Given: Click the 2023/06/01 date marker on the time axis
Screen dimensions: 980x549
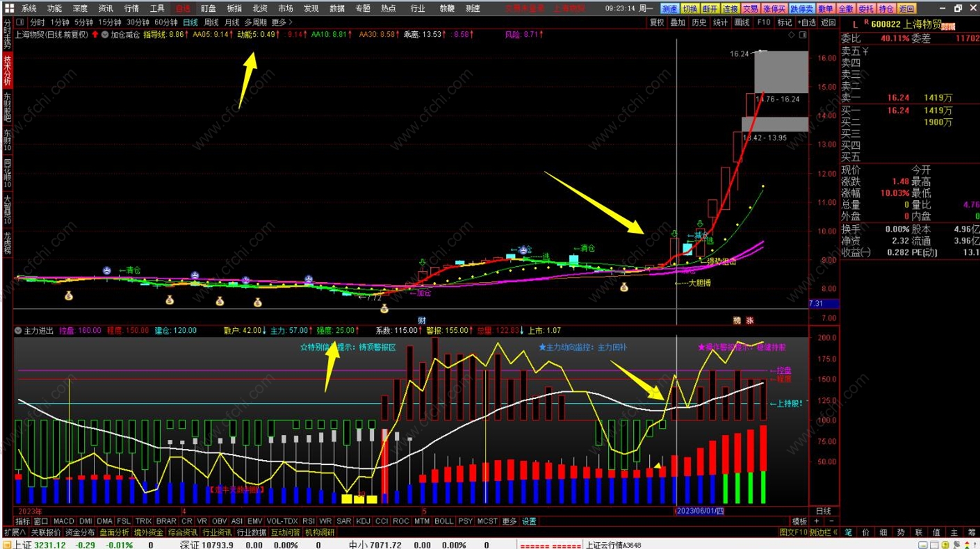Looking at the screenshot, I should point(701,511).
